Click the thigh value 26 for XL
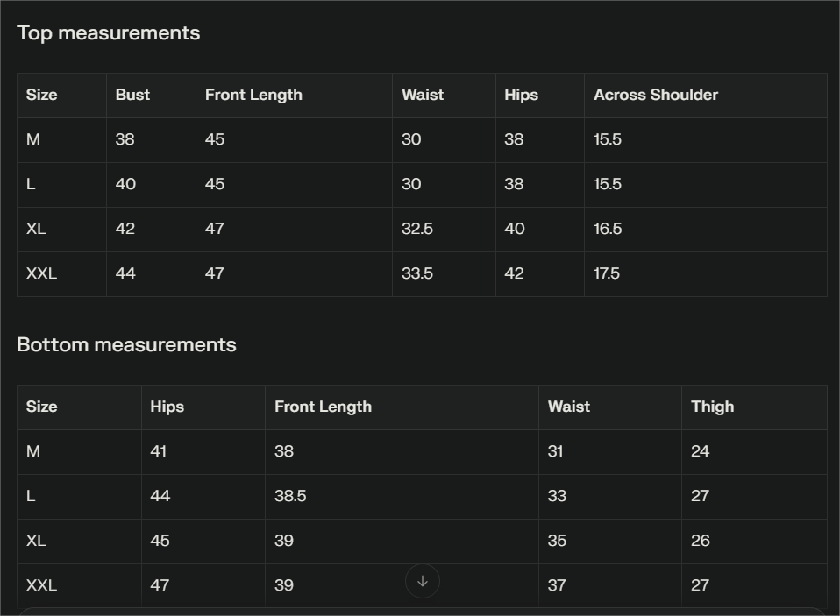This screenshot has width=840, height=616. coord(700,542)
